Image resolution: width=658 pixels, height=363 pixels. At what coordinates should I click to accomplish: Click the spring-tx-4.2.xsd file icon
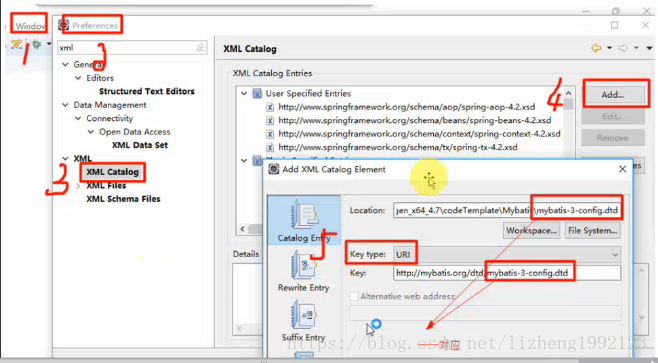270,148
